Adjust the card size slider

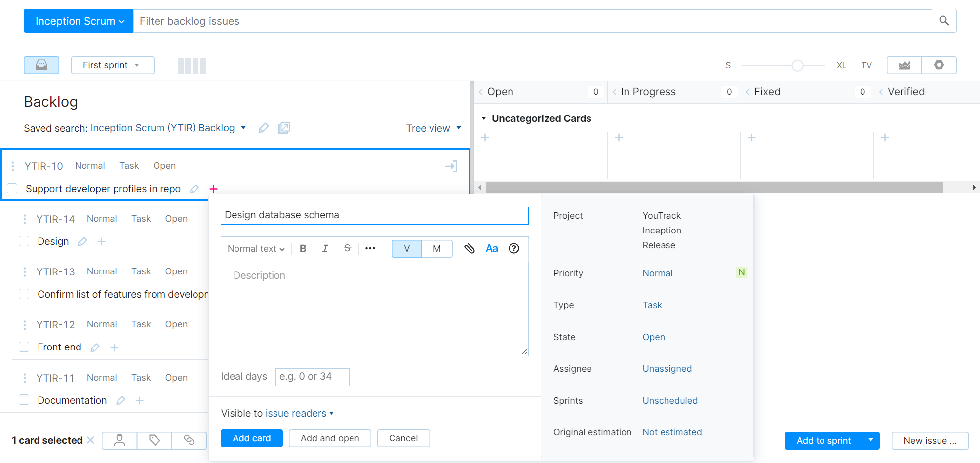[797, 65]
